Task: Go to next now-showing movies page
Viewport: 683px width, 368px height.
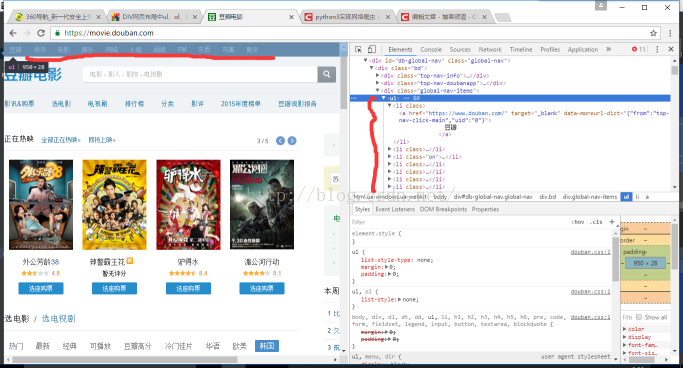Action: pos(292,141)
